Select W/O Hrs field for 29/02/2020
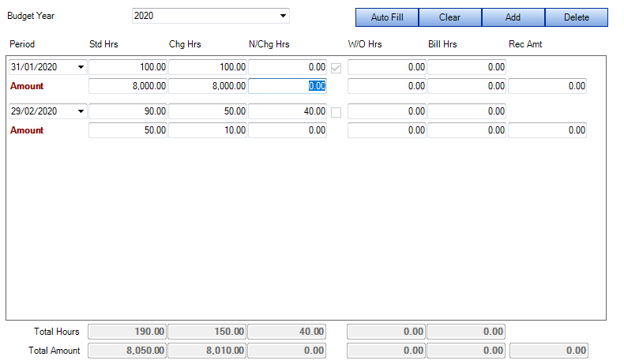Screen dimensions: 624x364 [x=387, y=111]
